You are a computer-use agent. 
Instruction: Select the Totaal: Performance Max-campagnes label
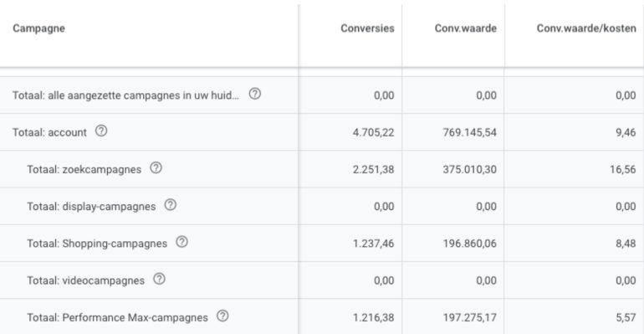[117, 317]
